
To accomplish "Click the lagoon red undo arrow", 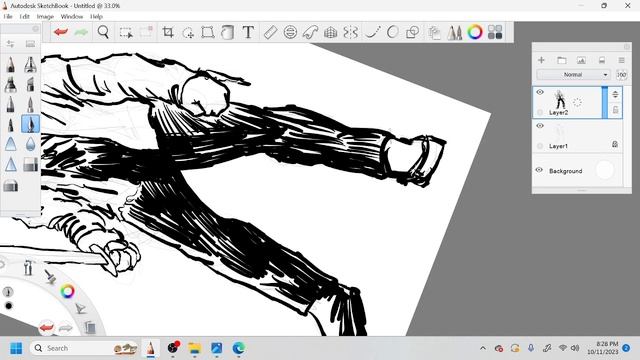I will (46, 327).
